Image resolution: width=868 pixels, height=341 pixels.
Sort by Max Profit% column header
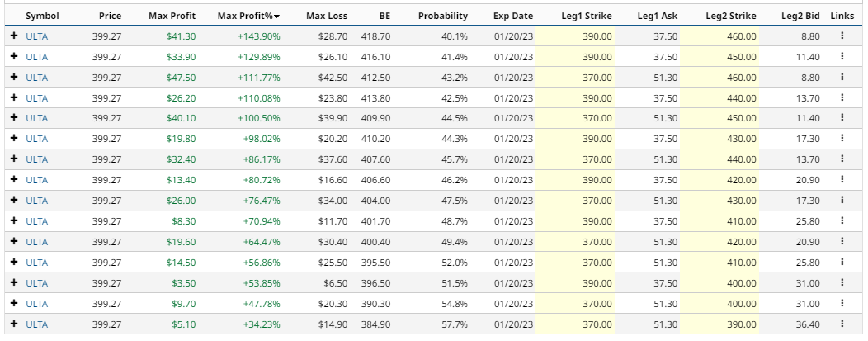[248, 16]
